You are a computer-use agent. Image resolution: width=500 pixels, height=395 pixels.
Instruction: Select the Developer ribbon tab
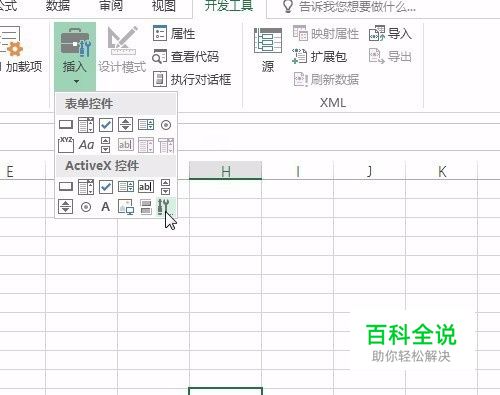(229, 6)
